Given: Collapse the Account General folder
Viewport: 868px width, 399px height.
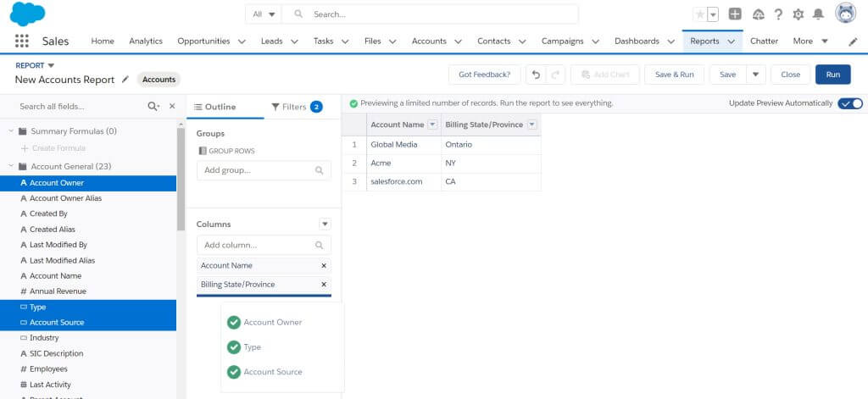Looking at the screenshot, I should (11, 166).
